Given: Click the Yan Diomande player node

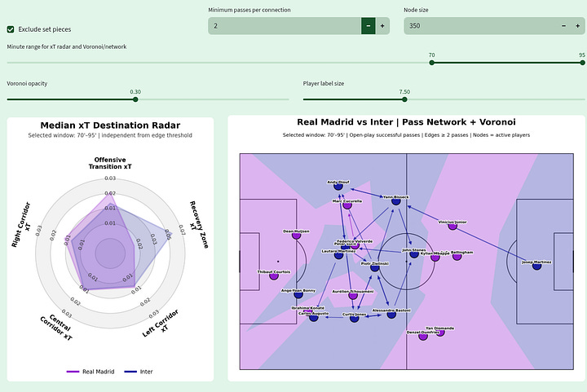Looking at the screenshot, I should 440,333.
